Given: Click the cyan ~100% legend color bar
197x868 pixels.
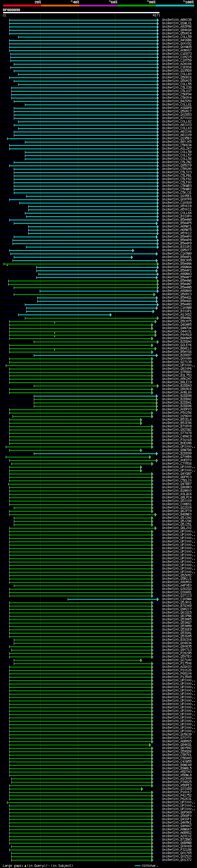Looking at the screenshot, I should [175, 6].
